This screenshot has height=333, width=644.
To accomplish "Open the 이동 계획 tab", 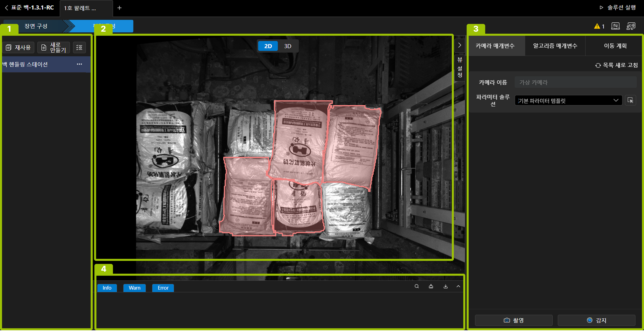I will 615,46.
